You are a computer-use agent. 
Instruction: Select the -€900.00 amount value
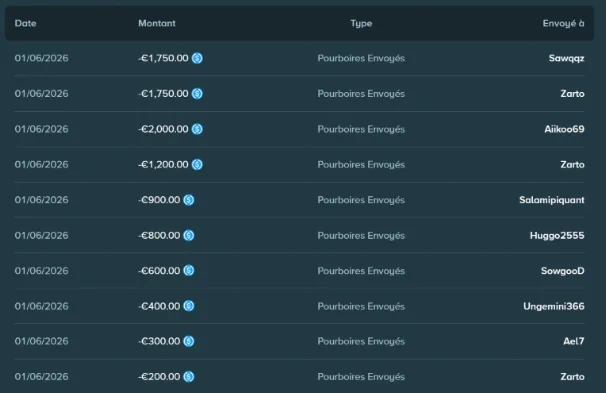pos(159,200)
